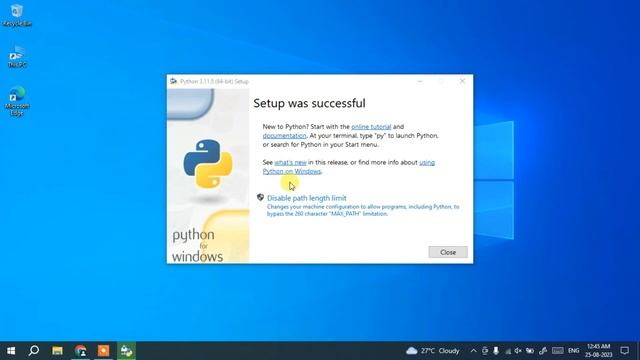Viewport: 640px width, 360px height.
Task: Open the notification center icon
Action: pyautogui.click(x=624, y=351)
